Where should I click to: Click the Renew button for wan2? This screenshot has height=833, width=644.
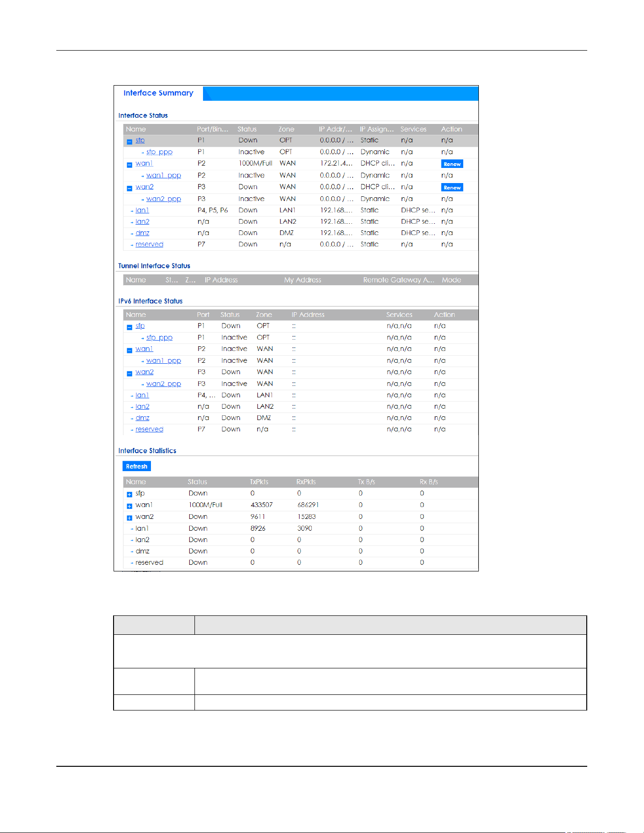[452, 187]
